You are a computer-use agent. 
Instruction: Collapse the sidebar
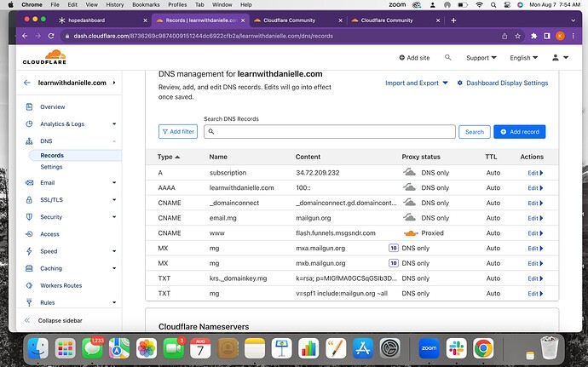[53, 320]
